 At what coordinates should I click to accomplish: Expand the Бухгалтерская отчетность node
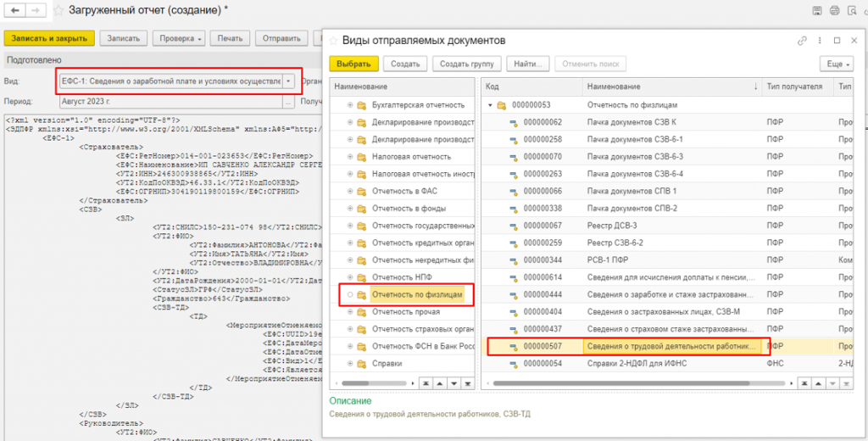pos(350,105)
